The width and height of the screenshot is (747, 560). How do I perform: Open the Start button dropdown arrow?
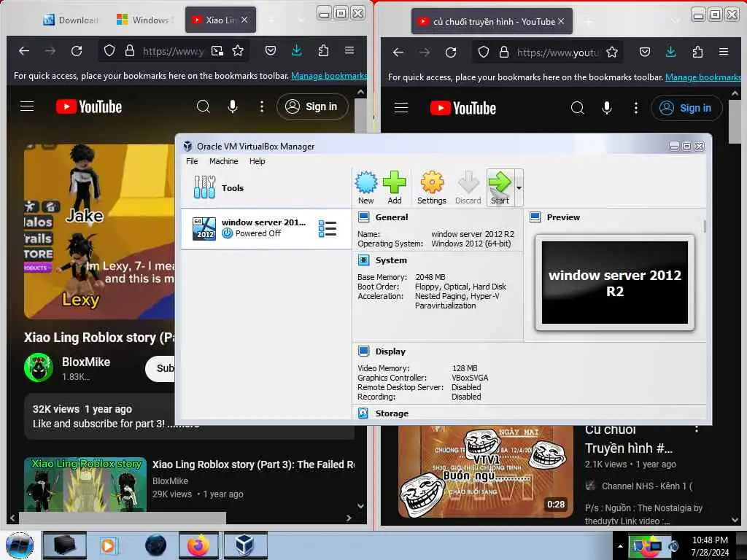pyautogui.click(x=519, y=187)
